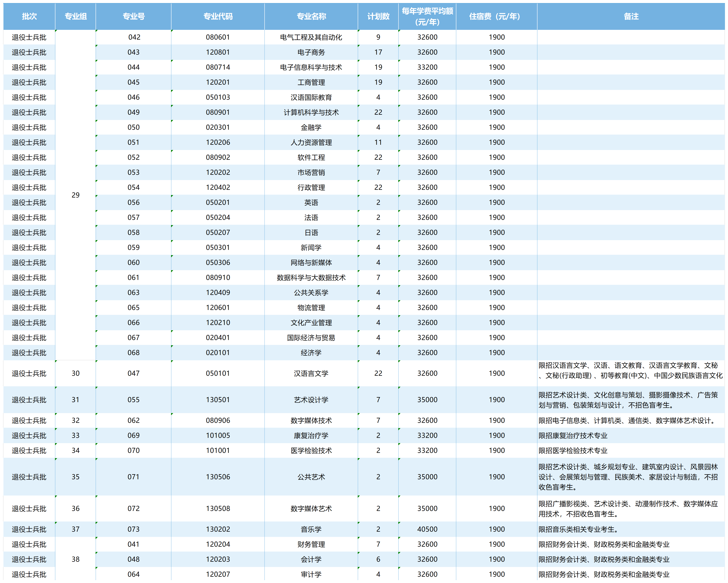Image resolution: width=728 pixels, height=583 pixels.
Task: Select the 汉语国际教育 cell
Action: point(311,97)
